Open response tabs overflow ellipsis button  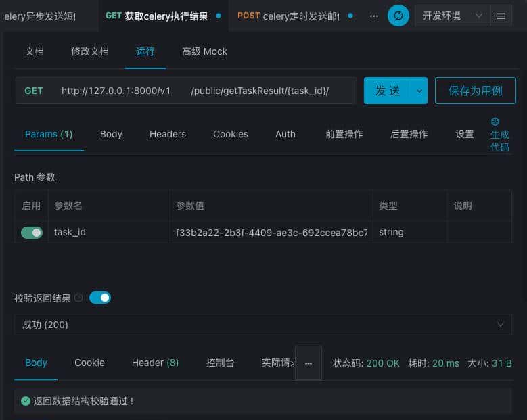308,363
